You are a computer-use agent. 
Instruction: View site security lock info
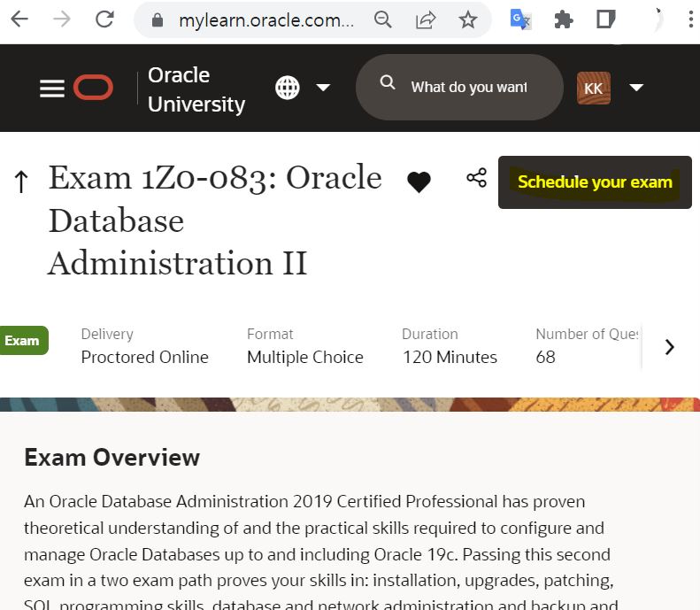click(x=158, y=19)
